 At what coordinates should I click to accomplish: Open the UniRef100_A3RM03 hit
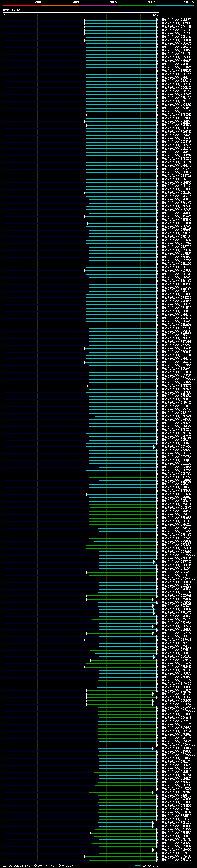177,50
